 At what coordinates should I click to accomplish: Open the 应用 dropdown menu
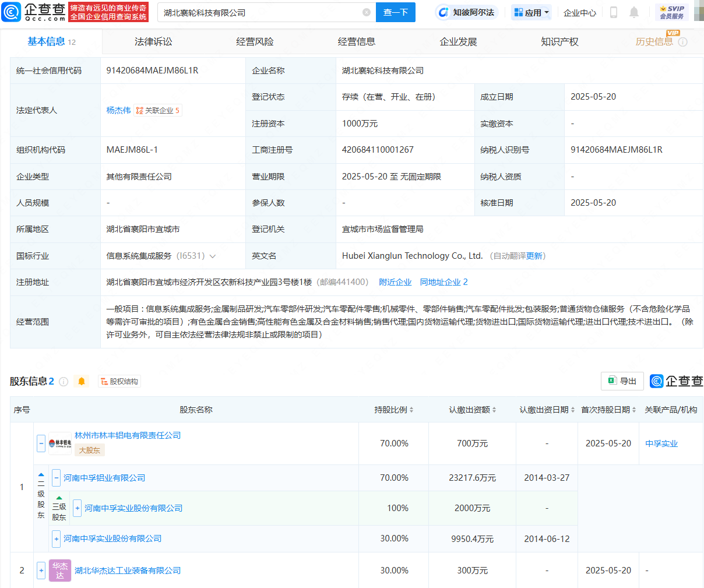pyautogui.click(x=531, y=12)
